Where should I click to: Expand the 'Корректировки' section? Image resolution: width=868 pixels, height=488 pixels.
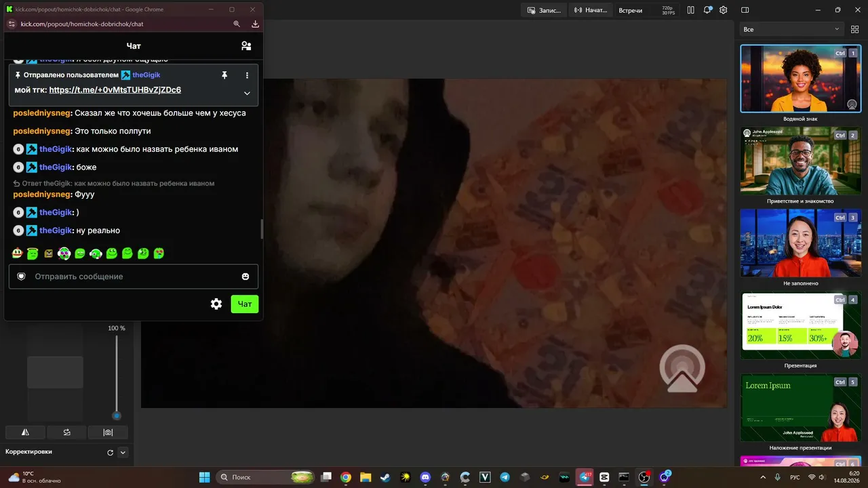[x=123, y=452]
